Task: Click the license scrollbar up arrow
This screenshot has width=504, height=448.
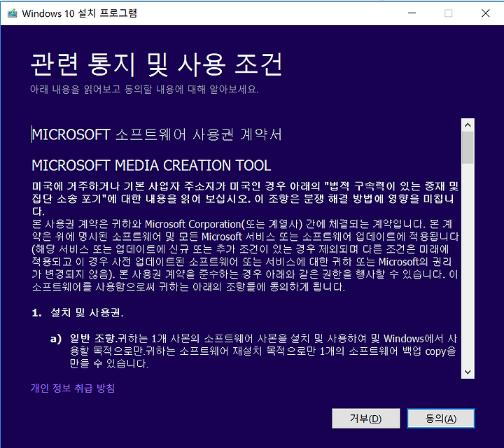Action: [x=468, y=125]
